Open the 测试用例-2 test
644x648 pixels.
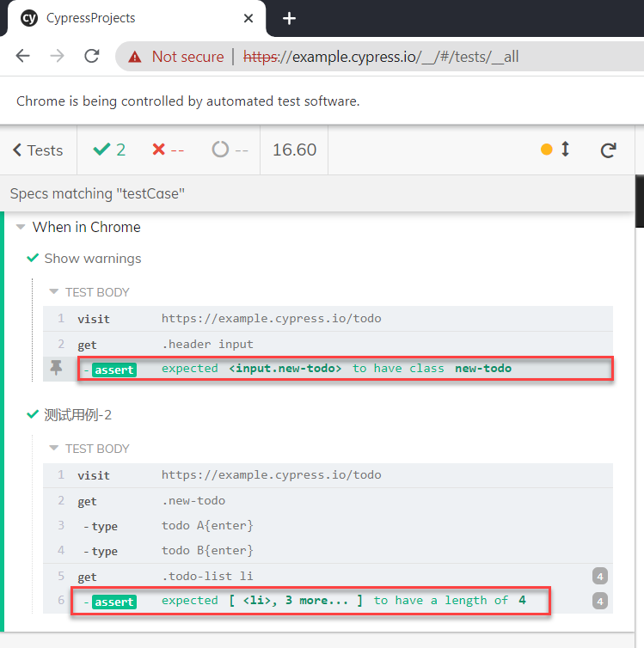(77, 415)
